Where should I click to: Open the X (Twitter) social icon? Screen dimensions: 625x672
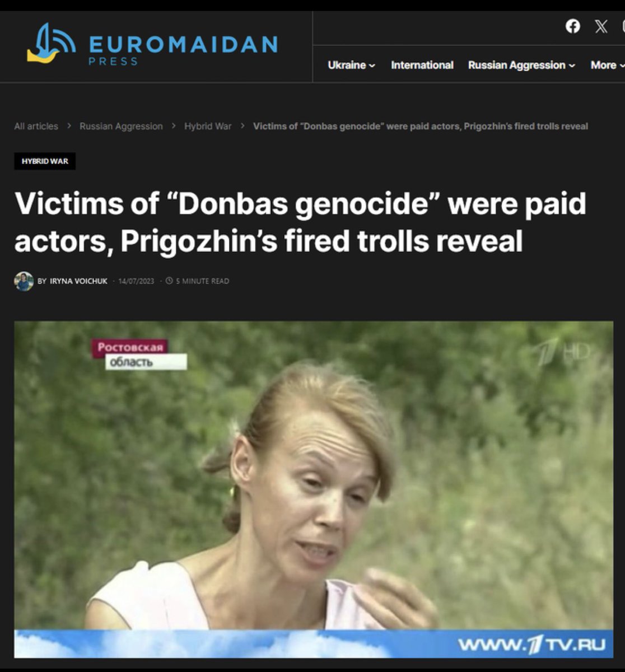[x=601, y=26]
